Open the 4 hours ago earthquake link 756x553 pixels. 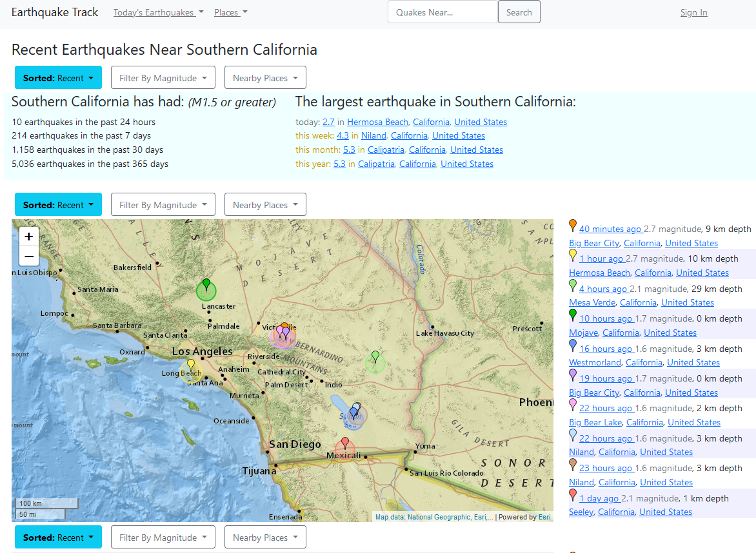click(x=604, y=289)
